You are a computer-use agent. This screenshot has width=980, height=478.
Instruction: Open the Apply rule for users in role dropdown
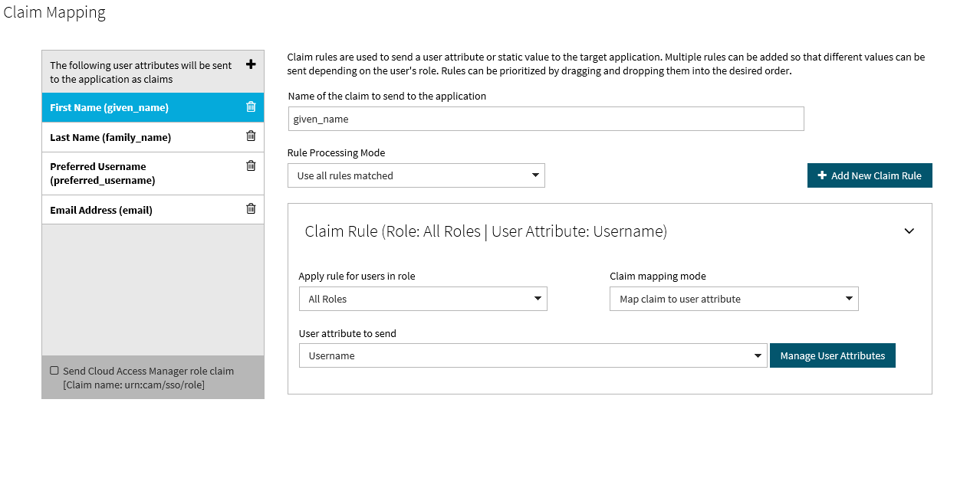click(x=423, y=299)
